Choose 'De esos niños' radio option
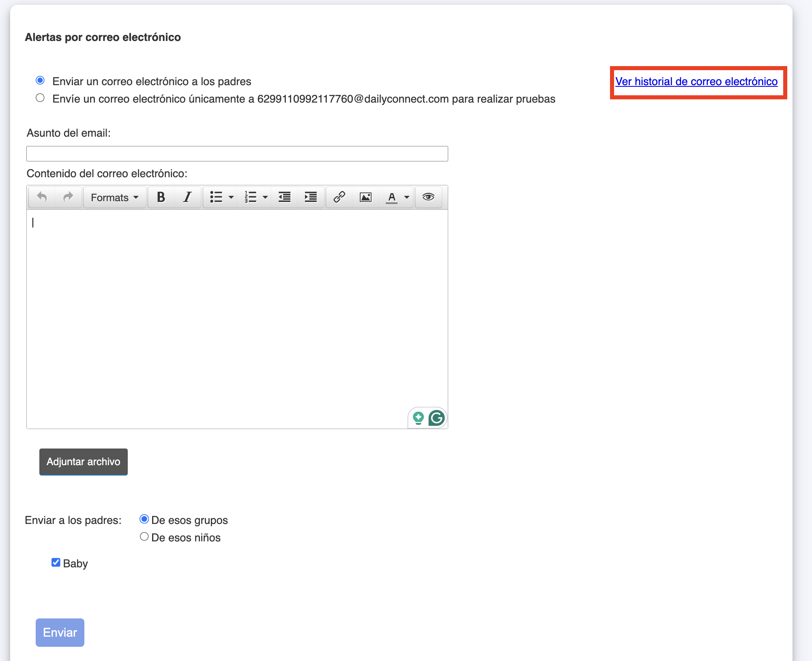Image resolution: width=812 pixels, height=661 pixels. (144, 537)
